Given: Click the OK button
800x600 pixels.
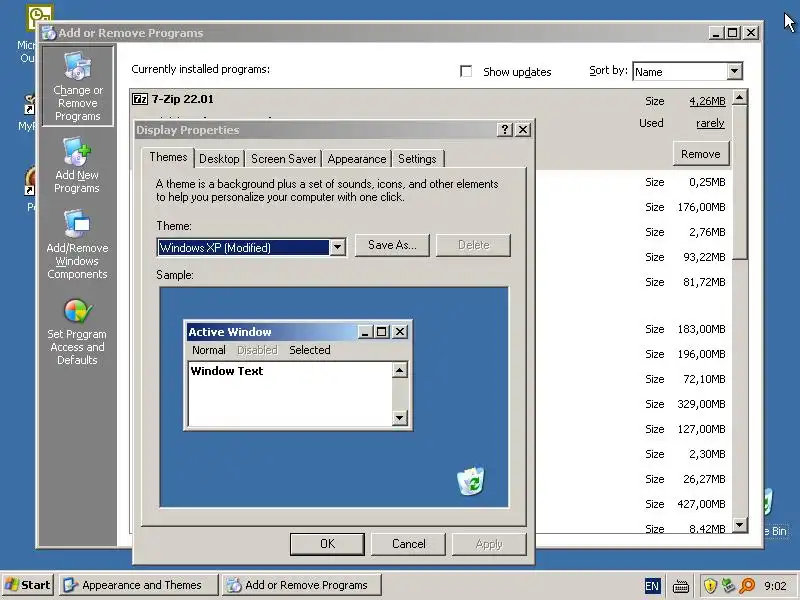Looking at the screenshot, I should tap(327, 544).
